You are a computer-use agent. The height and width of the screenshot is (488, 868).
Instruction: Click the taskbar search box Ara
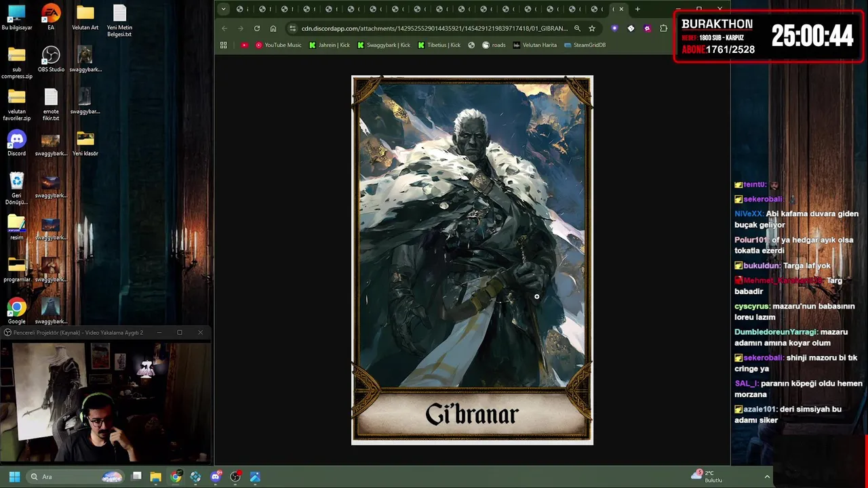(x=75, y=476)
